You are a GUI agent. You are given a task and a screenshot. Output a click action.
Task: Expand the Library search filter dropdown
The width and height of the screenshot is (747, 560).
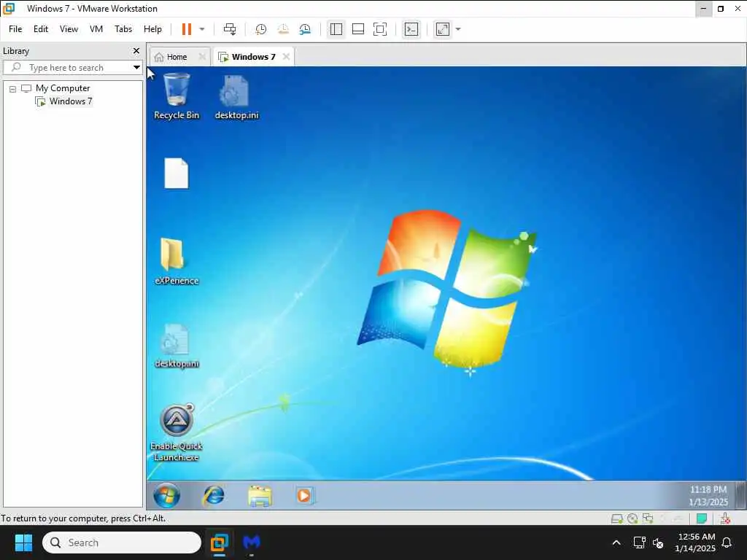tap(136, 68)
